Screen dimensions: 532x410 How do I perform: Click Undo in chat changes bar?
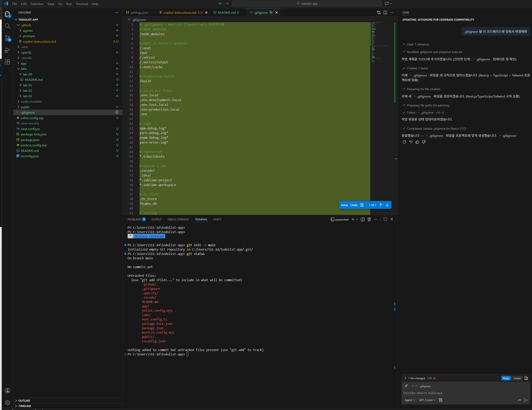point(517,378)
